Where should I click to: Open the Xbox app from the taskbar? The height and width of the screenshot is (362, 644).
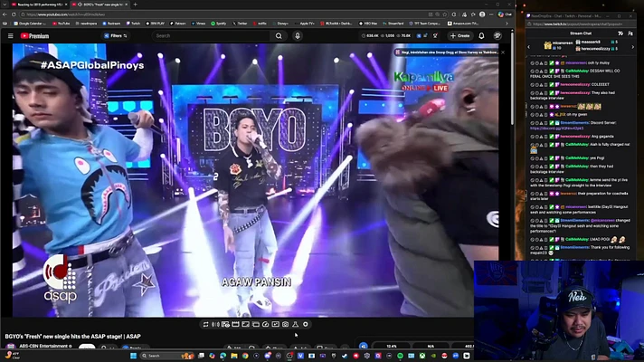(422, 356)
